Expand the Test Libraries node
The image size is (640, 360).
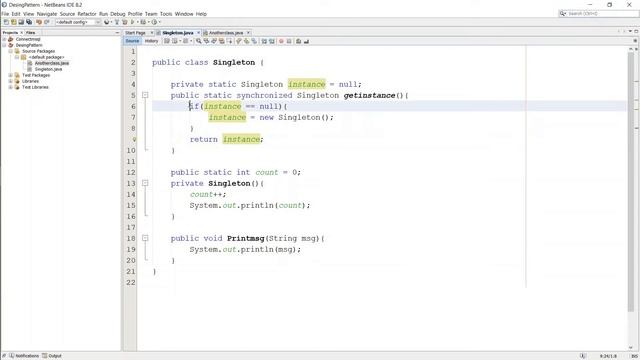tap(11, 87)
